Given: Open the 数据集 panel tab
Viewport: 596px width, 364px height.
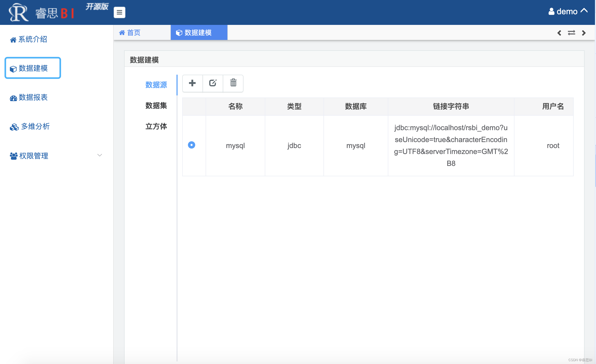Looking at the screenshot, I should [156, 106].
